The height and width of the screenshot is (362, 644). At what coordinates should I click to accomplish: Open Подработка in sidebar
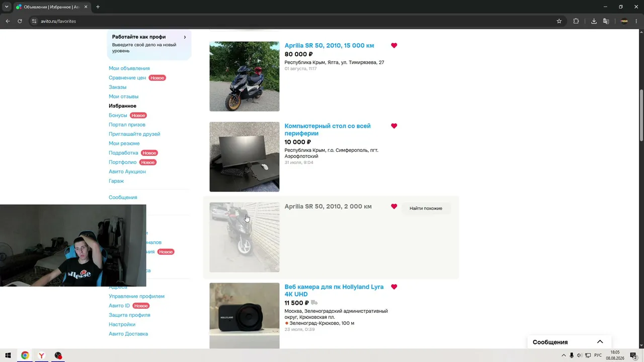(123, 153)
